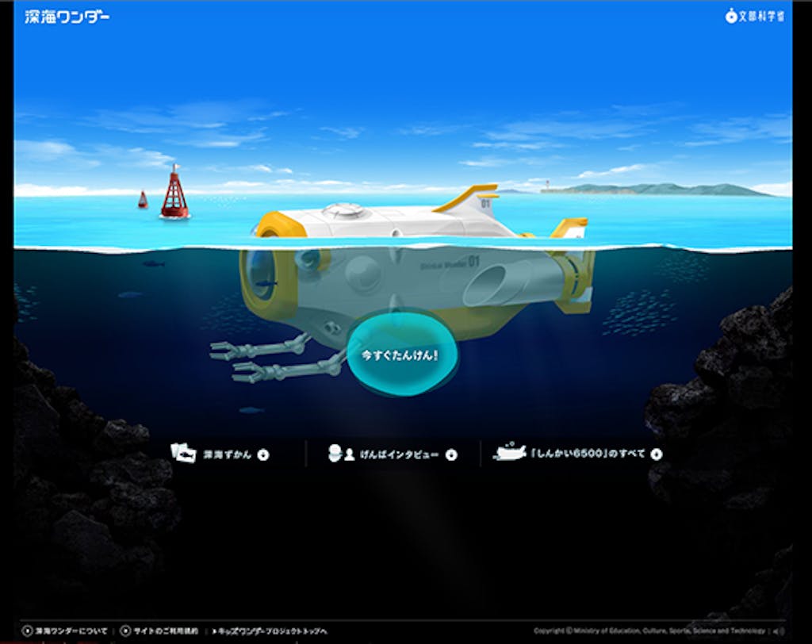Click the photo cards icon beside 深海ずかん
The image size is (812, 644).
coord(183,454)
